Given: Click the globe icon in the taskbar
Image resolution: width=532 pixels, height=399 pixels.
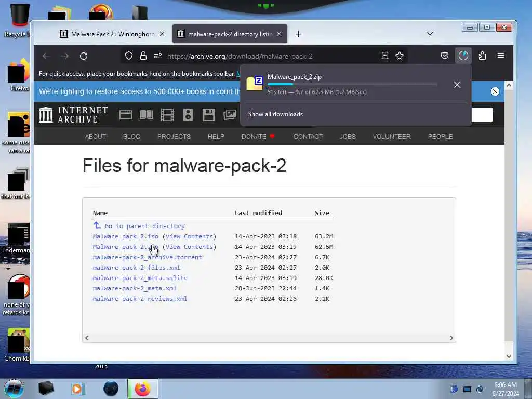Looking at the screenshot, I should 111,389.
